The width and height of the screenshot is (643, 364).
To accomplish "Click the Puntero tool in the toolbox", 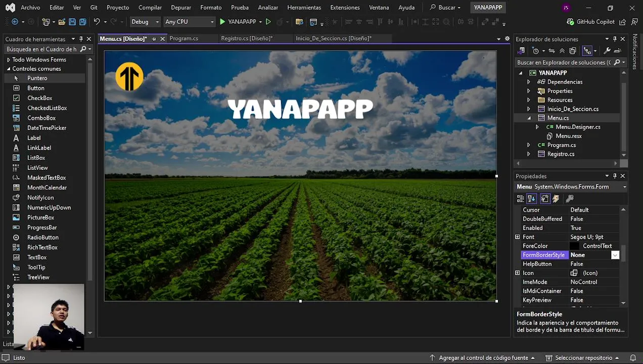I will click(x=44, y=78).
